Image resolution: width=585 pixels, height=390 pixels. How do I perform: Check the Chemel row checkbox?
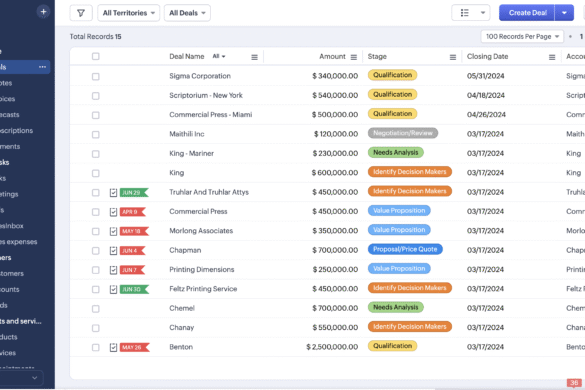coord(96,309)
